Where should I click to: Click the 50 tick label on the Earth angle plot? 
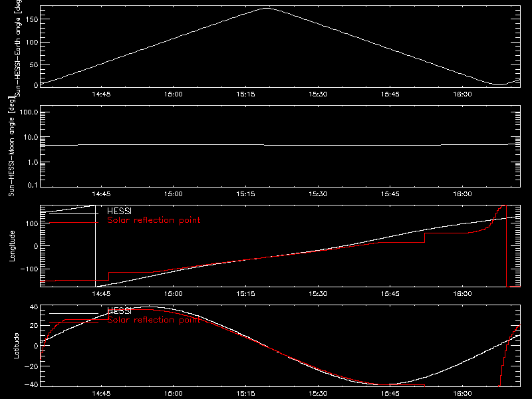pyautogui.click(x=34, y=65)
